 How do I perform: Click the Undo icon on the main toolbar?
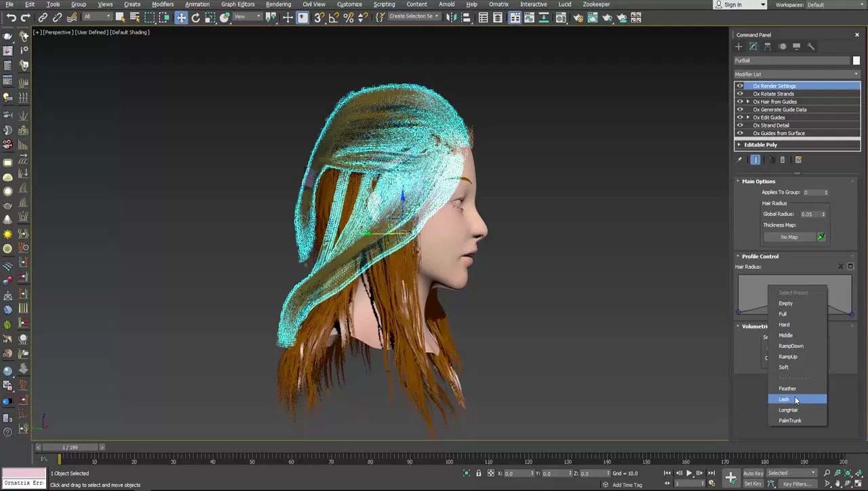point(9,18)
